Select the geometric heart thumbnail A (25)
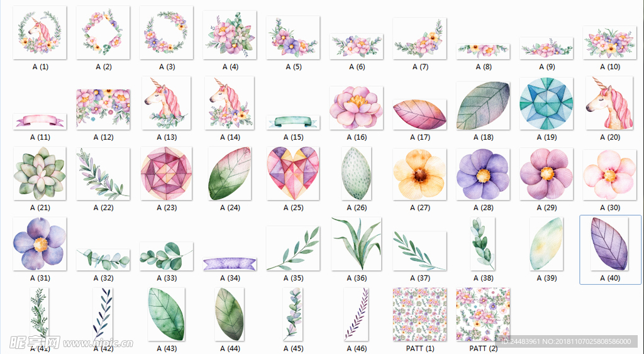644x354 pixels. point(293,174)
